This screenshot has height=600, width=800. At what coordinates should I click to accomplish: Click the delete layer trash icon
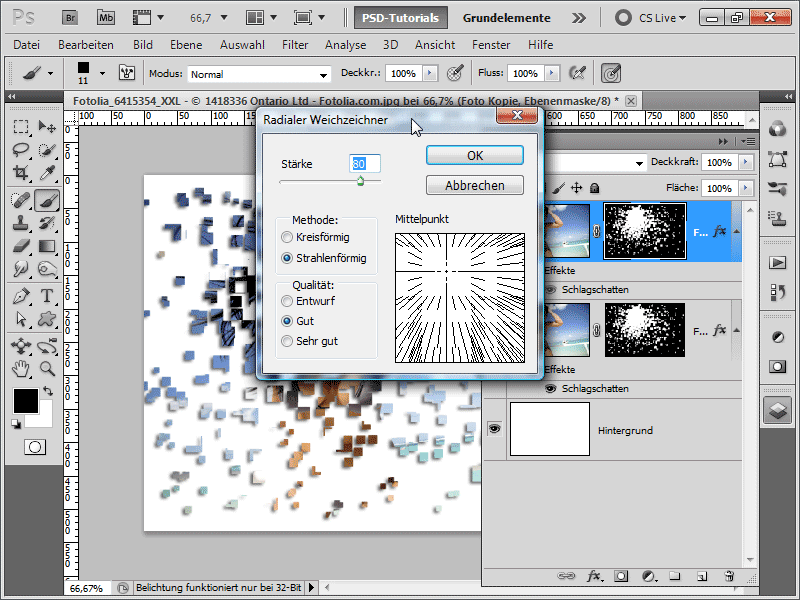point(729,576)
